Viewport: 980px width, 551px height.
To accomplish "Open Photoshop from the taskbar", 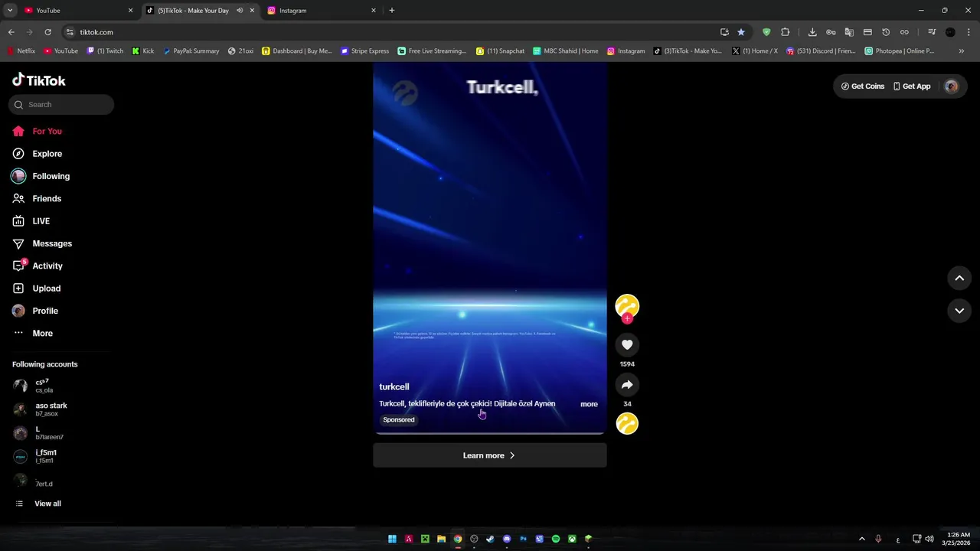I will (523, 539).
